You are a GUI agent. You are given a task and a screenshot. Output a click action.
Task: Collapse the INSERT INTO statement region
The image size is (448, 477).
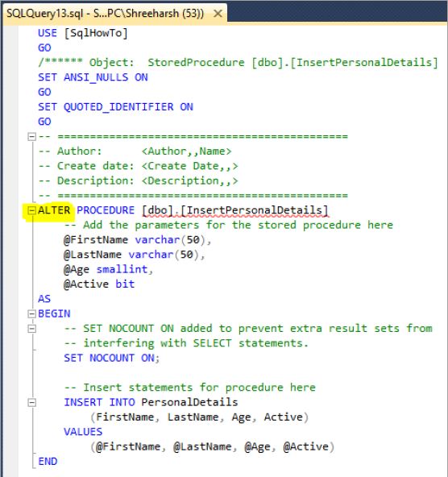(31, 403)
